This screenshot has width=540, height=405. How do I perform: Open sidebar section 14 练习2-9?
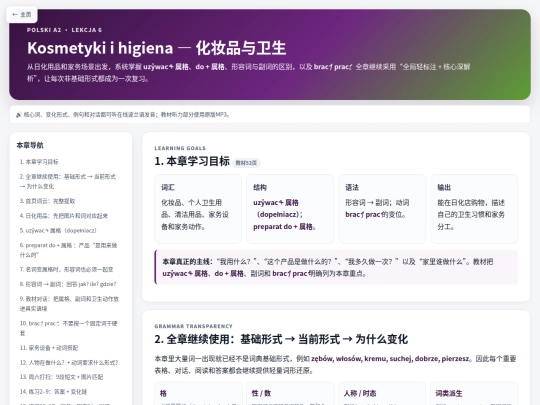click(53, 392)
